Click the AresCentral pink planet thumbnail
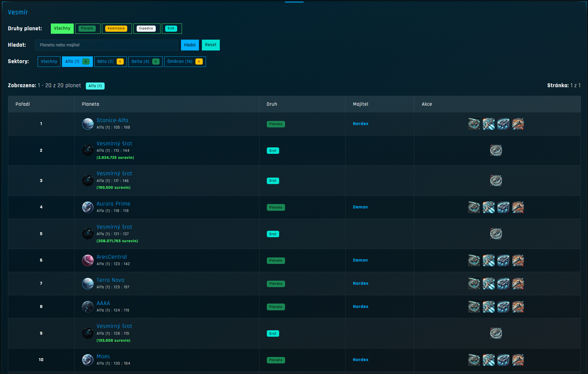 point(88,260)
